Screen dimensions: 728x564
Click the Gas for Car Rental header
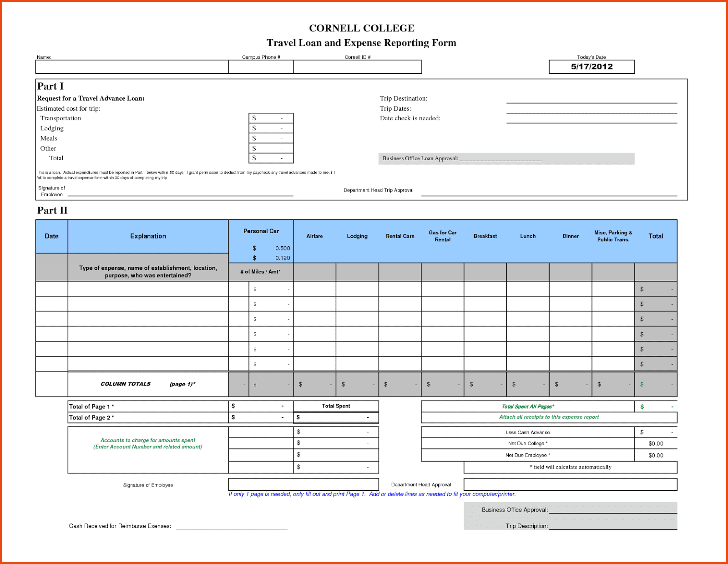coord(442,236)
